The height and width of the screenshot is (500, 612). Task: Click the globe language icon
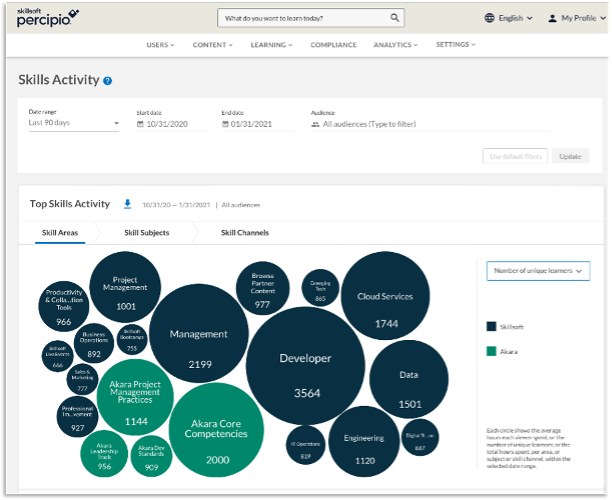[489, 18]
